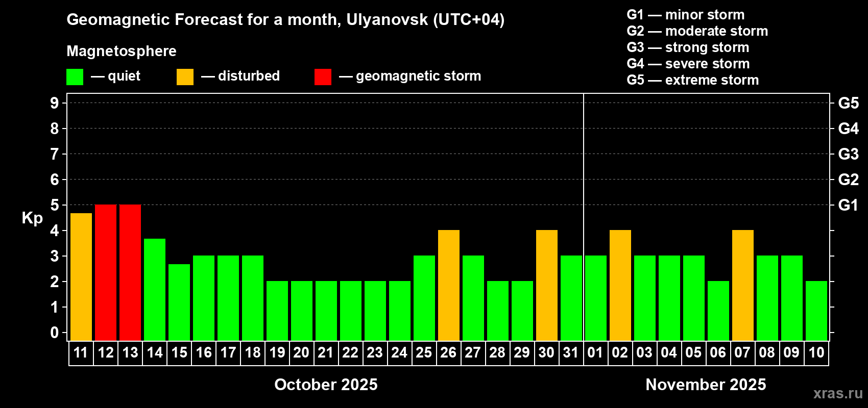
Task: Click the 'G5 — extreme storm' legend line
Action: click(x=693, y=80)
